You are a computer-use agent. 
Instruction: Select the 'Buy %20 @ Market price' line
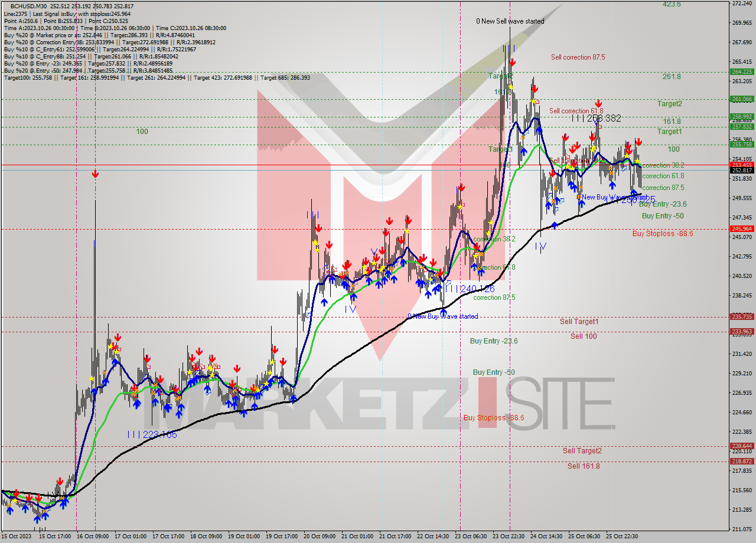[x=99, y=35]
